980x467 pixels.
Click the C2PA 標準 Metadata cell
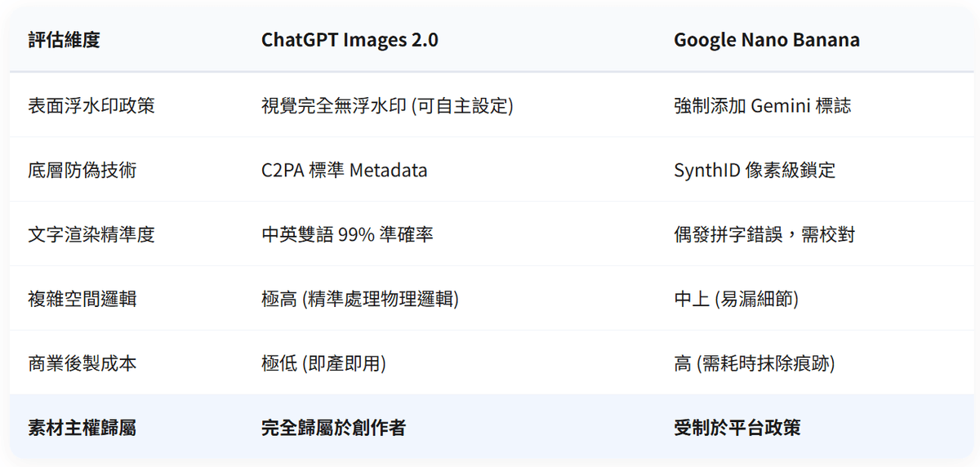[x=344, y=170]
